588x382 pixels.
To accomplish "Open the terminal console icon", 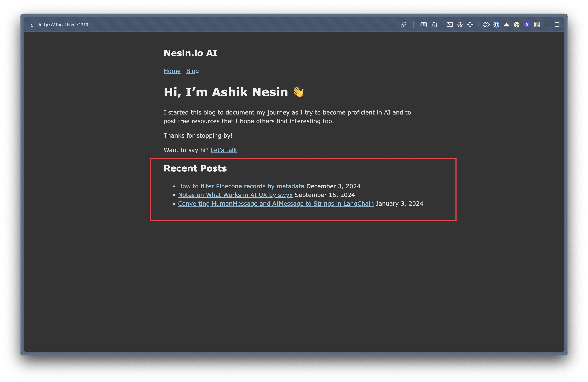I will point(450,25).
